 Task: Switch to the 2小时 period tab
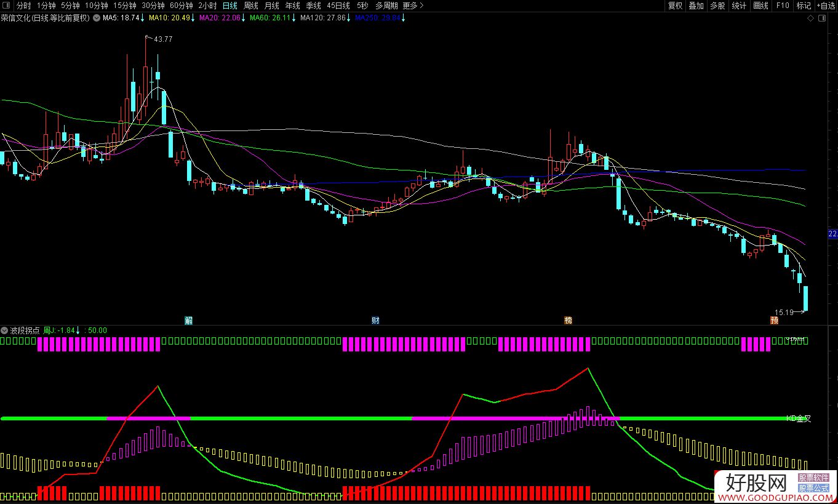click(x=207, y=6)
